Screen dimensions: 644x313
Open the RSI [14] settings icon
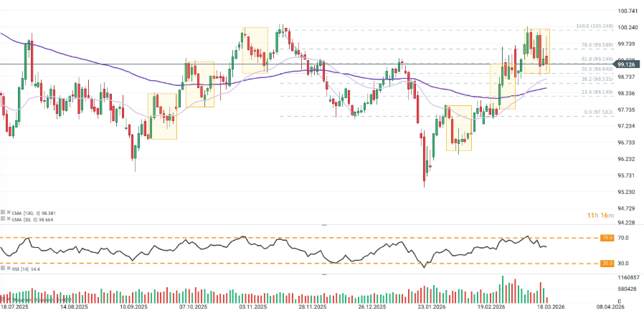[4, 269]
